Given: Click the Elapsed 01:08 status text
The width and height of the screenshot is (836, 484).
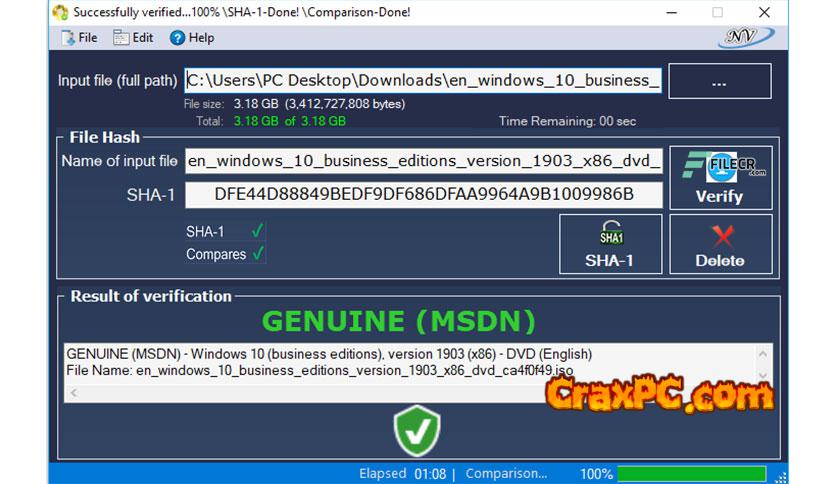Looking at the screenshot, I should click(x=403, y=473).
